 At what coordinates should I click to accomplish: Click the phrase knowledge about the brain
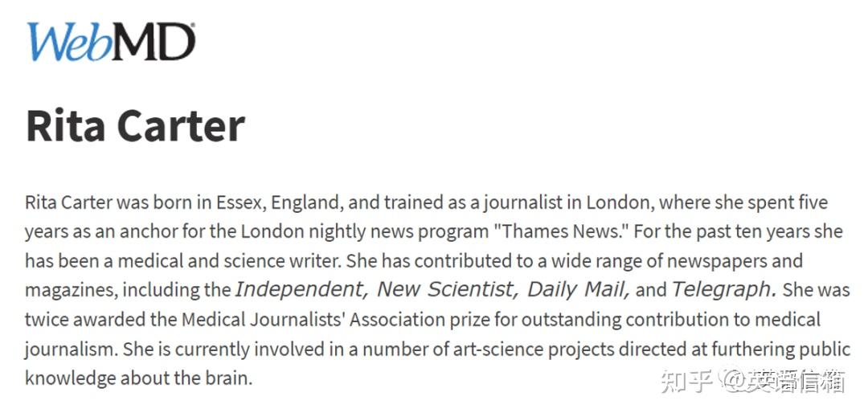pyautogui.click(x=138, y=379)
